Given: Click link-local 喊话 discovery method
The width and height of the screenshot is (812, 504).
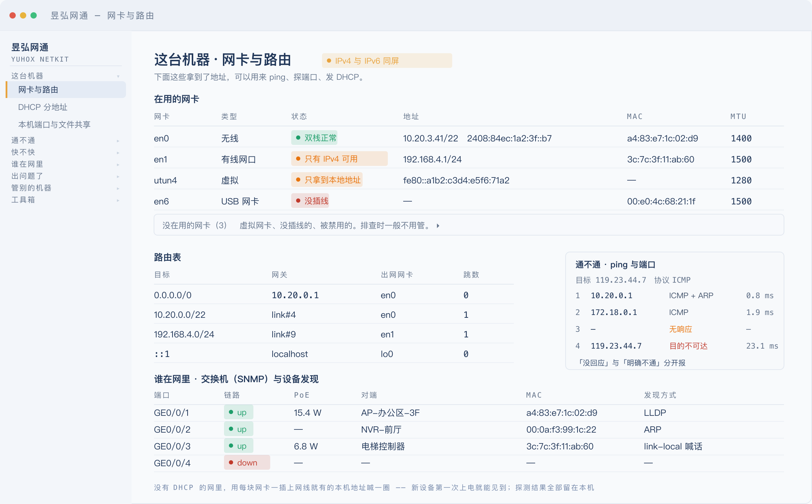Looking at the screenshot, I should 673,447.
